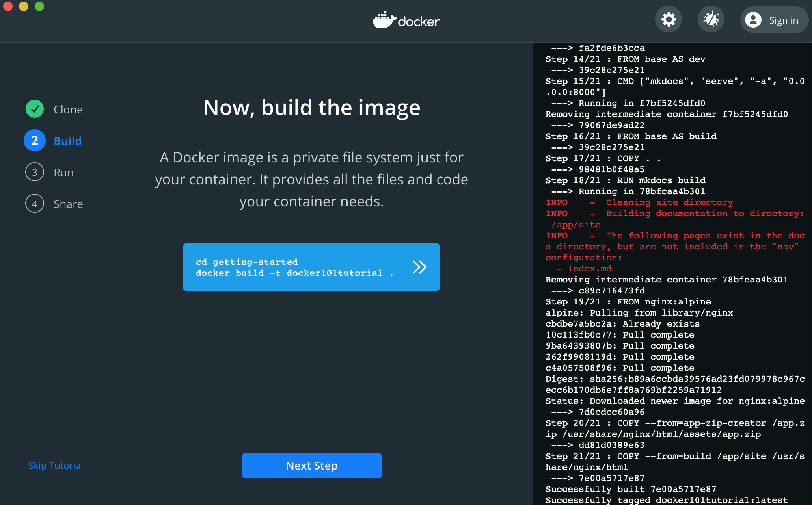
Task: Go to the Run step label
Action: [64, 173]
